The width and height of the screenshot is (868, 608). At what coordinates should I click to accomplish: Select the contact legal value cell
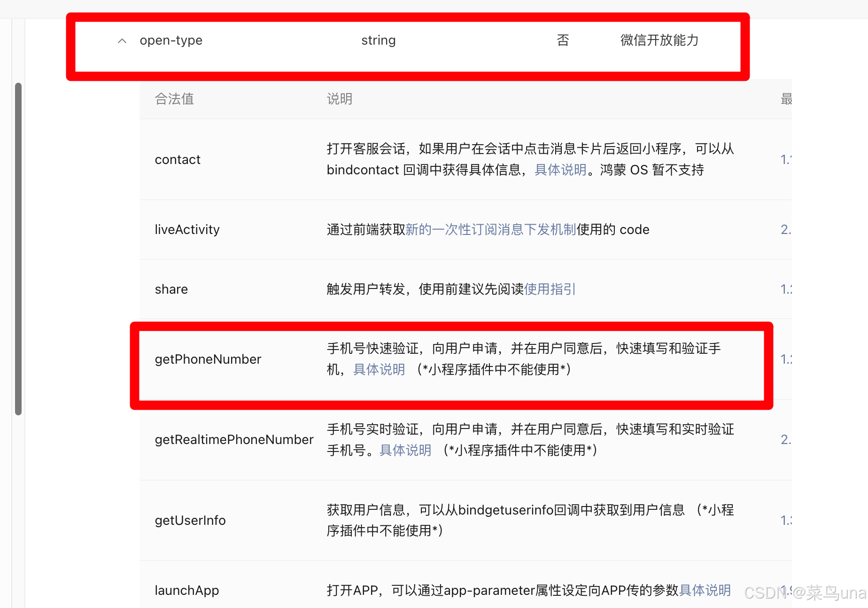178,159
